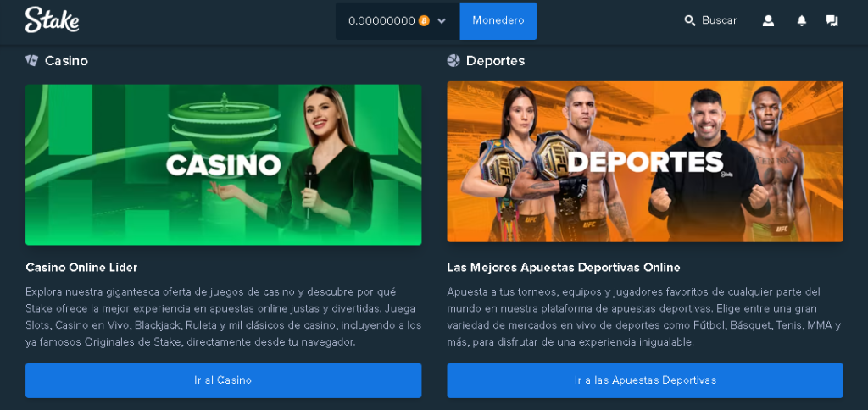Click the Bitcoin currency icon
868x410 pixels.
424,21
